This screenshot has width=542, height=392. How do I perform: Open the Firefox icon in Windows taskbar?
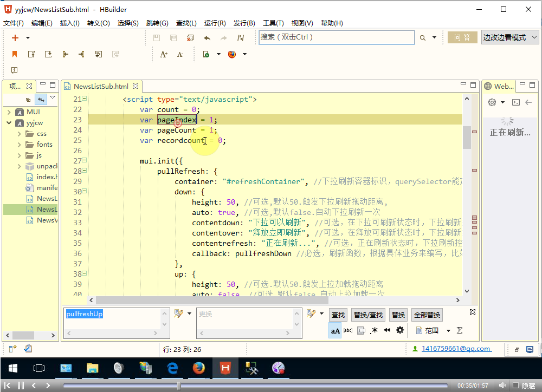(198, 368)
